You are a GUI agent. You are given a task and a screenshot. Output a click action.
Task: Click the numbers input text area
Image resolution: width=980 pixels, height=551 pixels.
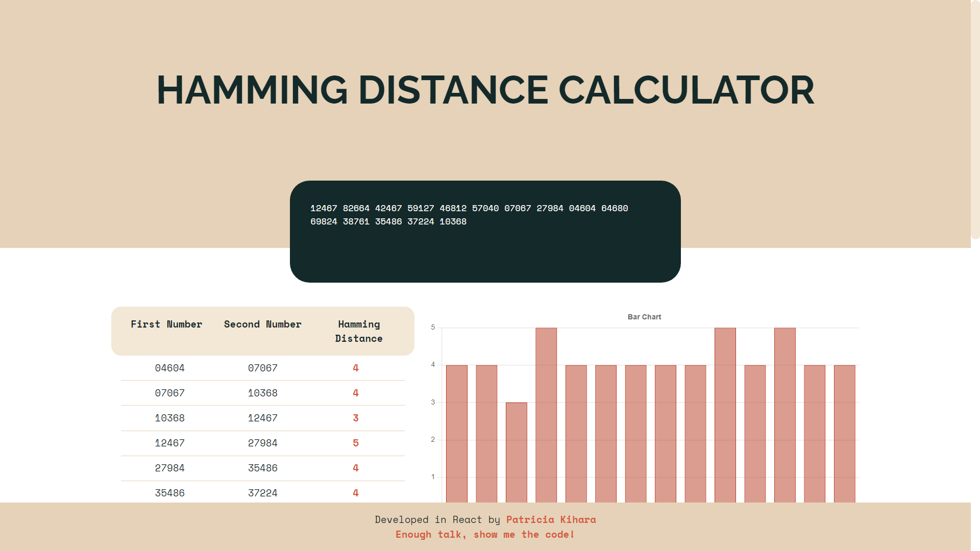[485, 231]
